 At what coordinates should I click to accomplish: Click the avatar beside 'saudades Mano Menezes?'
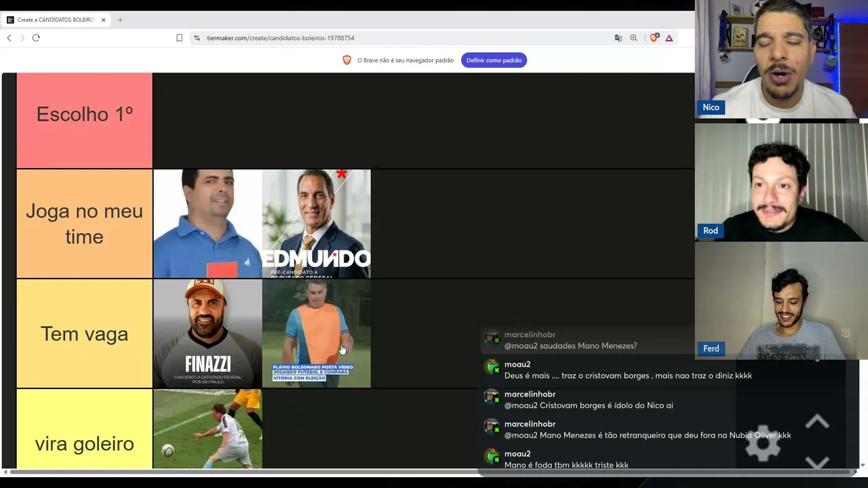pos(492,338)
